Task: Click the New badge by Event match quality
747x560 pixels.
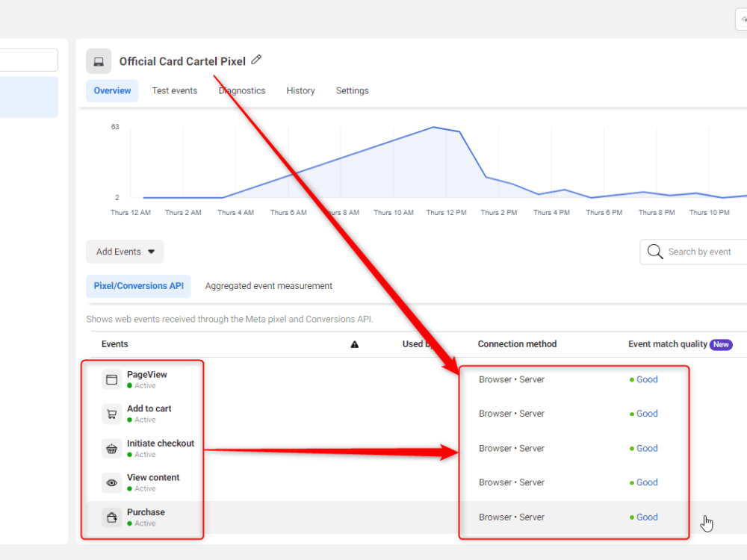Action: tap(721, 344)
